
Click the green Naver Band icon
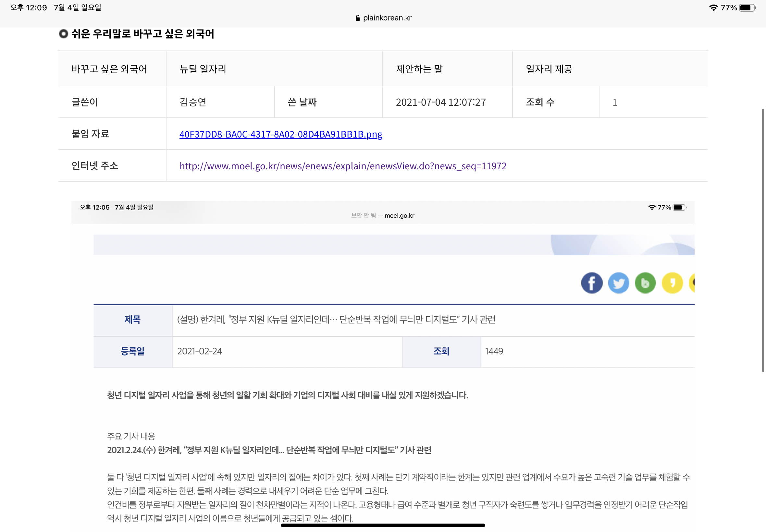tap(645, 283)
